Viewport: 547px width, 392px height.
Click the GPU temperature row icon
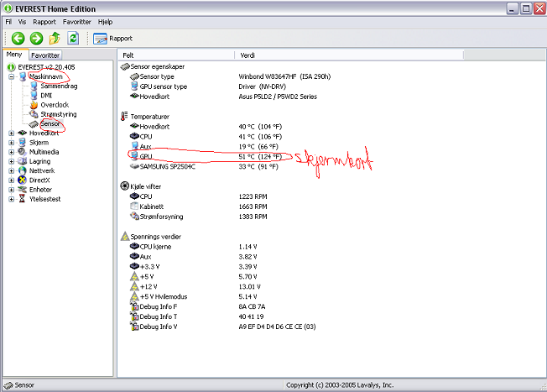[x=135, y=156]
